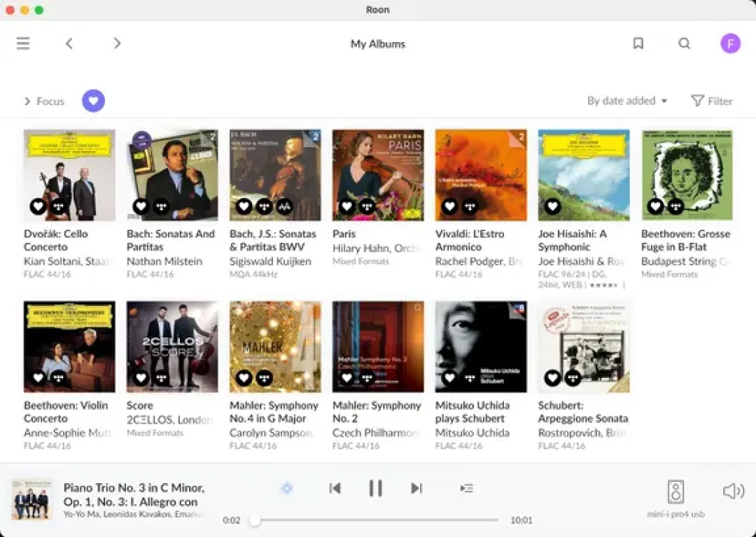This screenshot has width=756, height=537.
Task: Open the Joe Hisaishi album cover thumbnail
Action: click(584, 175)
